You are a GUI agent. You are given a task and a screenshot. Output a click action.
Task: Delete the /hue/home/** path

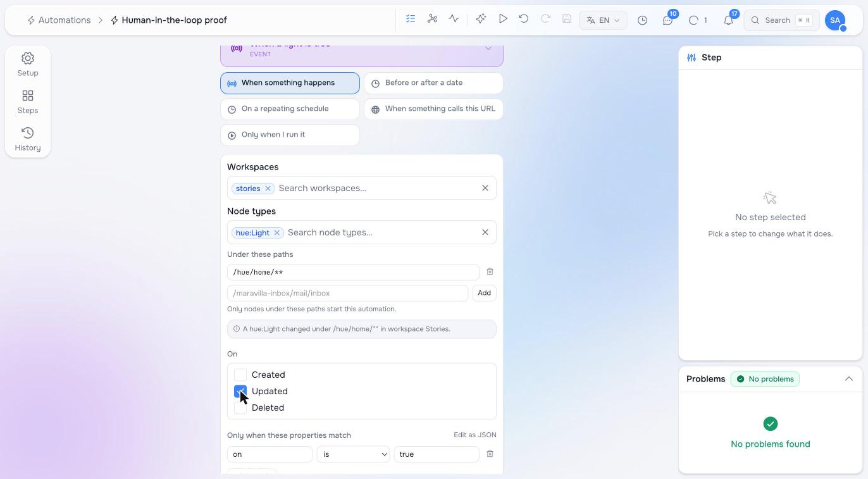[490, 271]
